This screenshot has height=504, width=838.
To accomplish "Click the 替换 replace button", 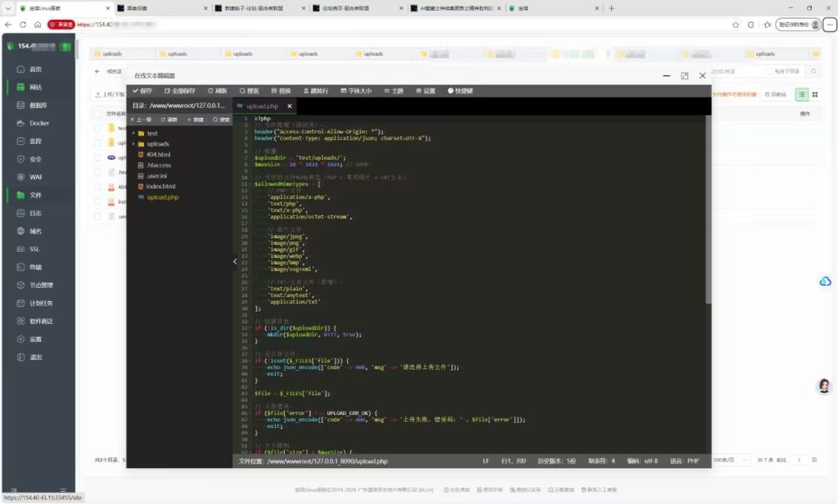I will point(282,91).
